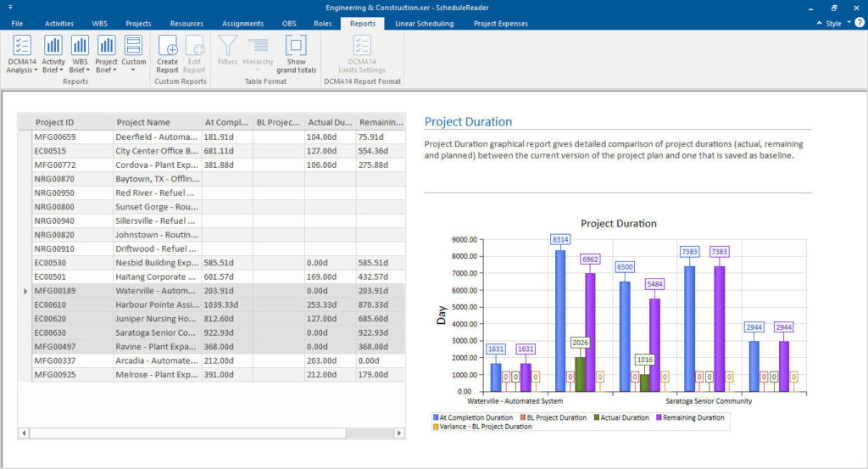Select row EC00630
Image resolution: width=868 pixels, height=469 pixels.
coord(211,332)
